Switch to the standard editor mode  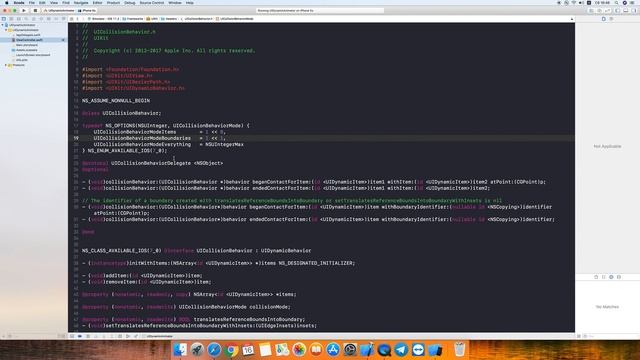click(x=591, y=10)
